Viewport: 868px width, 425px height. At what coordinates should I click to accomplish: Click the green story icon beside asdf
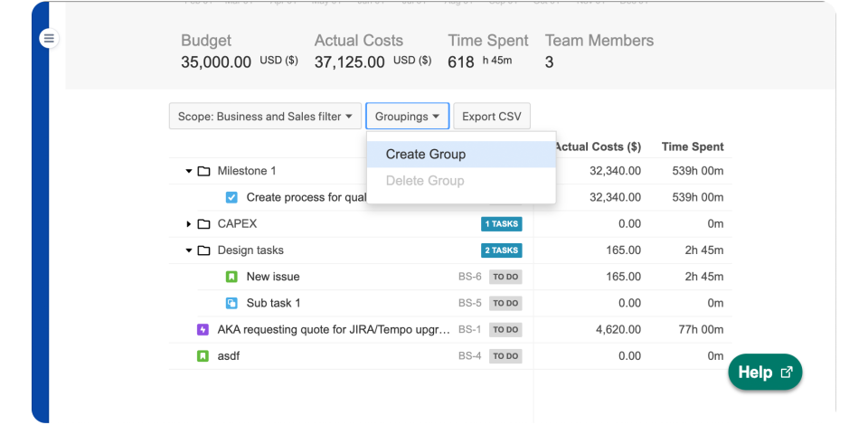(x=203, y=356)
